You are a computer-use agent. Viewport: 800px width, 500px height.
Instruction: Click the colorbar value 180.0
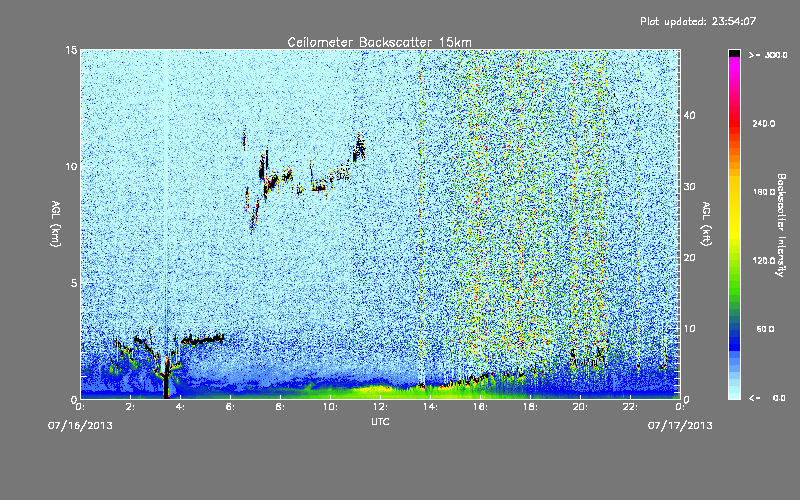pyautogui.click(x=764, y=192)
